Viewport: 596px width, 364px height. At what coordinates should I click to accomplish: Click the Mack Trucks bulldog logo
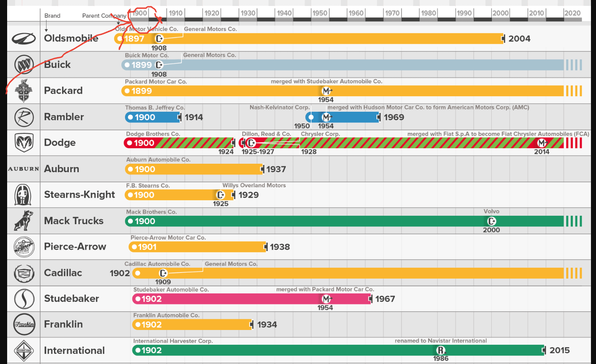click(24, 221)
